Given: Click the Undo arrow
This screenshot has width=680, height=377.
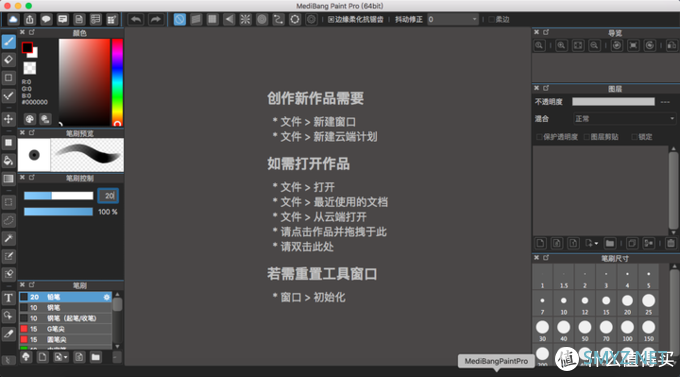Looking at the screenshot, I should point(136,20).
